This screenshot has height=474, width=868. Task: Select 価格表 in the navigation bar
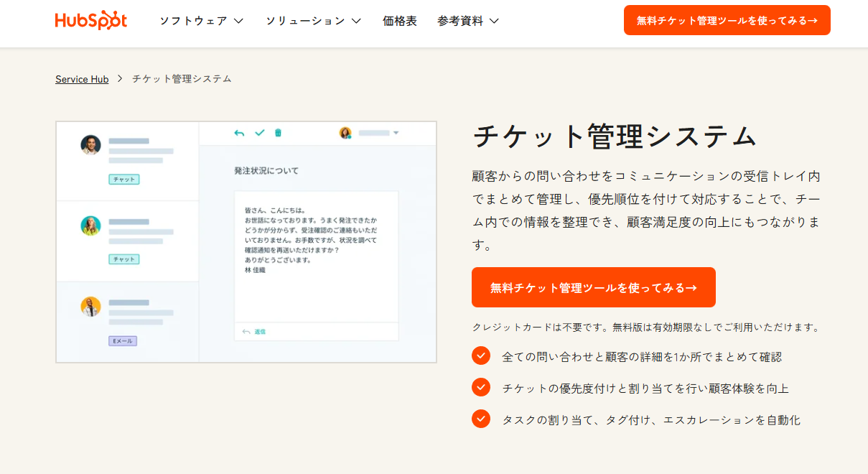(400, 22)
